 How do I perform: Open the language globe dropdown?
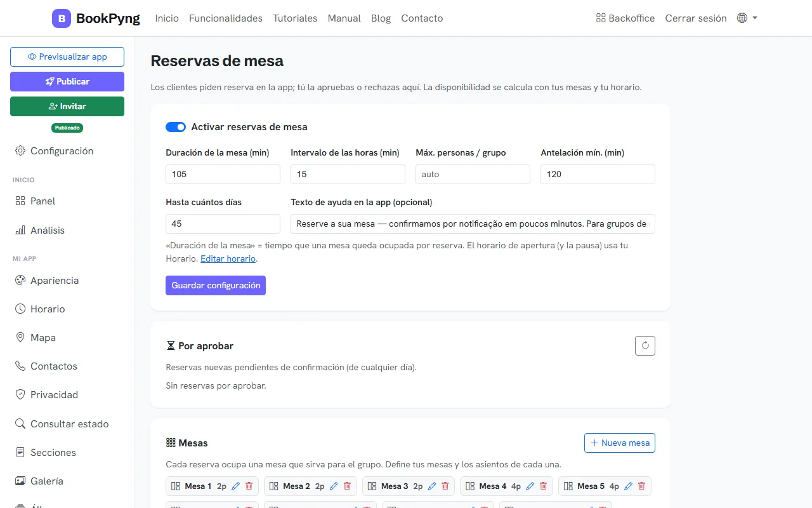coord(747,18)
